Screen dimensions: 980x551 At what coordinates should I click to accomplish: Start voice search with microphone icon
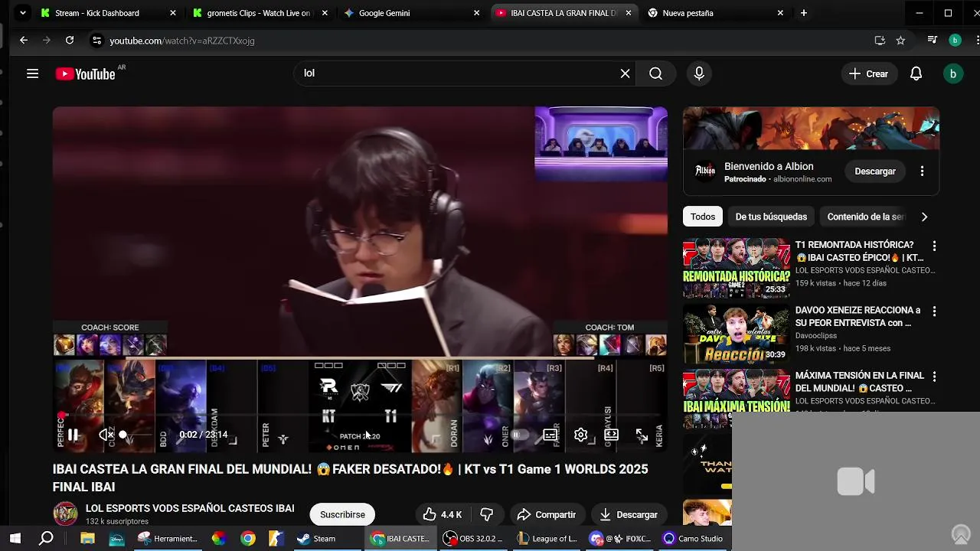click(x=698, y=73)
